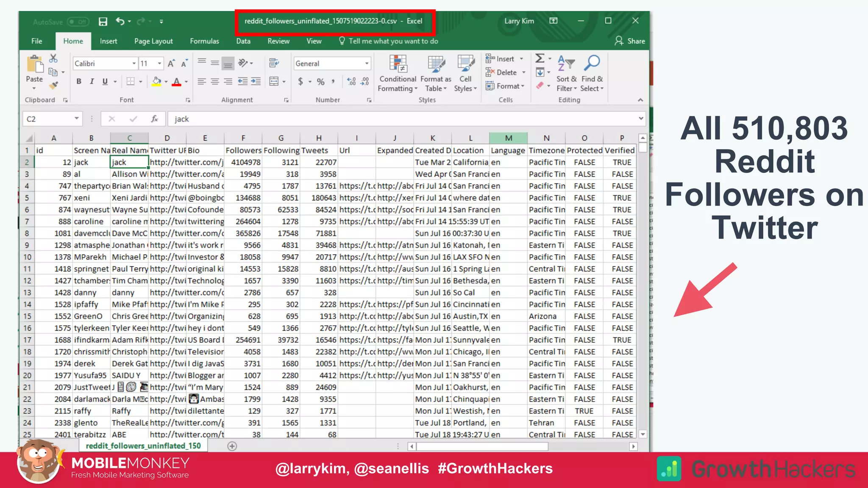Click the Borders icon

[x=131, y=81]
